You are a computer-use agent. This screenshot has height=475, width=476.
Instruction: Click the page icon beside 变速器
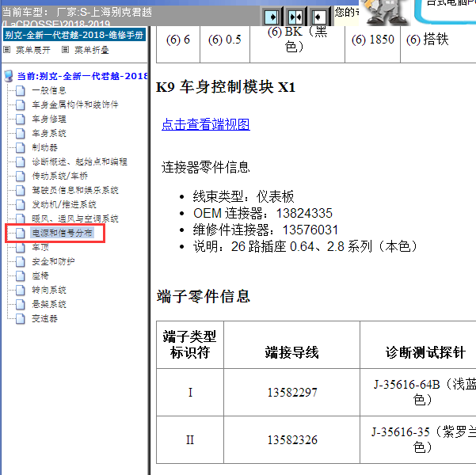click(21, 319)
